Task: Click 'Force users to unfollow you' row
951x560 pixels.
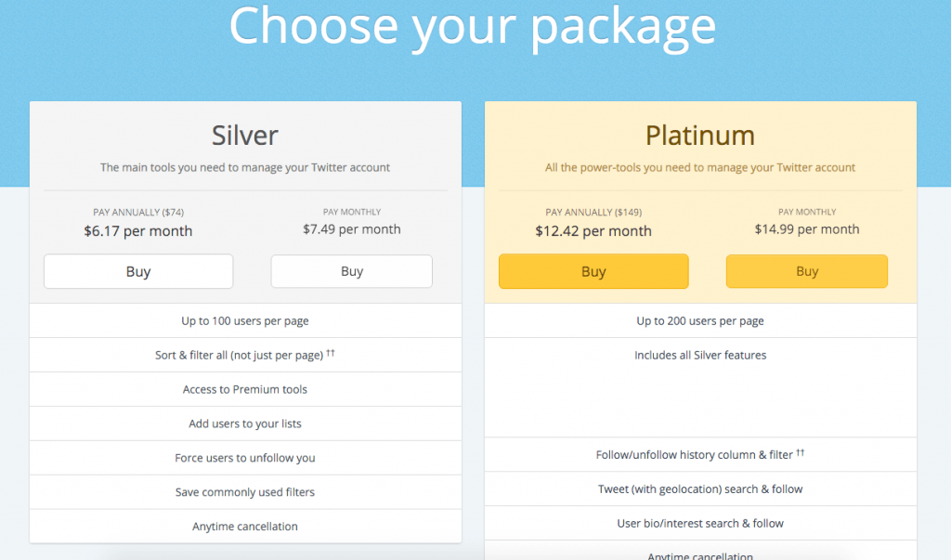Action: point(245,458)
